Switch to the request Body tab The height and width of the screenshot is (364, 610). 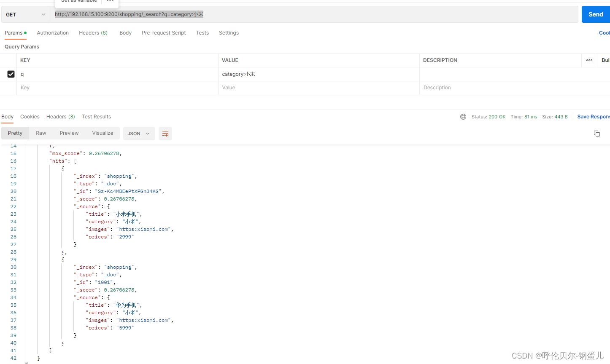pos(125,33)
